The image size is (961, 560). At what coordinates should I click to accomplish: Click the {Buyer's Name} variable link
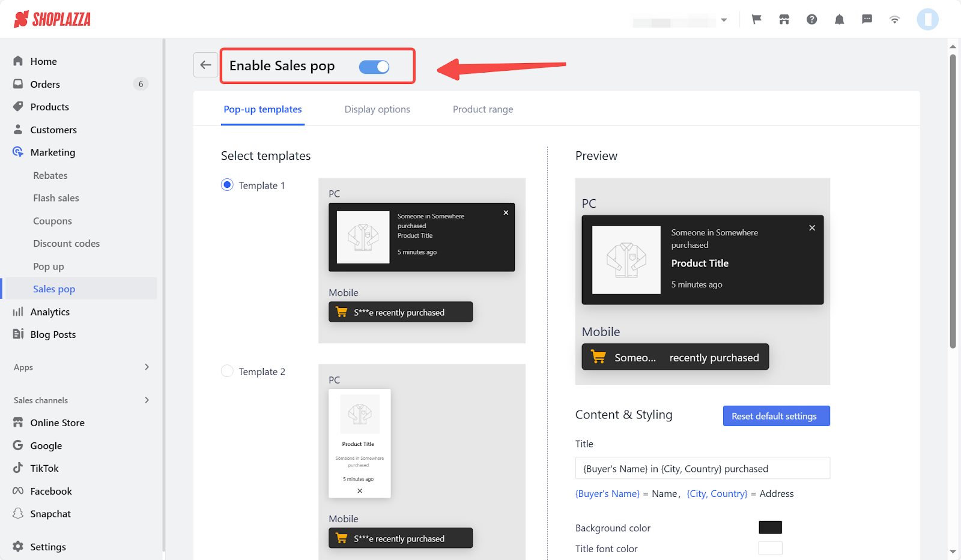(x=607, y=493)
